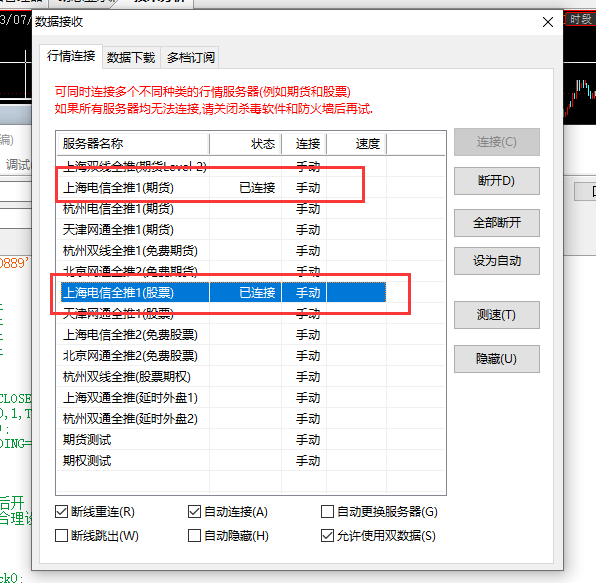This screenshot has width=596, height=583.
Task: Enable 自动更换服务器(G) checkbox
Action: pyautogui.click(x=327, y=512)
